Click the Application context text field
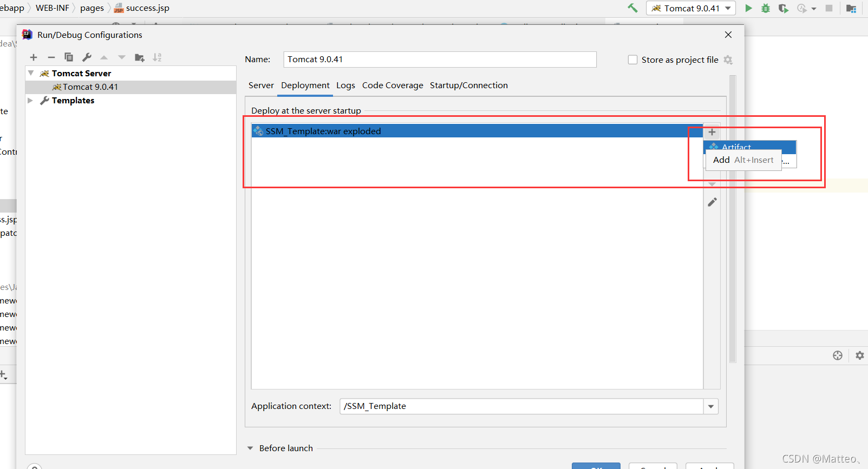The width and height of the screenshot is (868, 469). click(521, 406)
